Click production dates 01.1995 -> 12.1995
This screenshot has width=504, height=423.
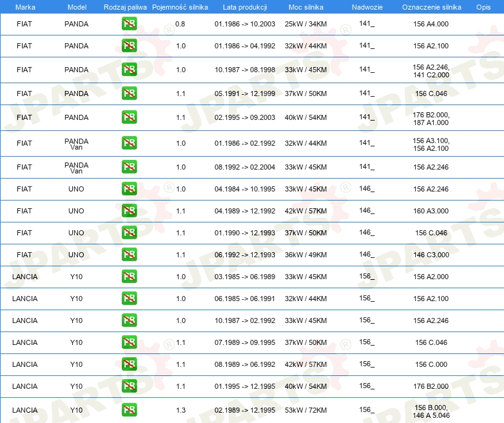245,386
